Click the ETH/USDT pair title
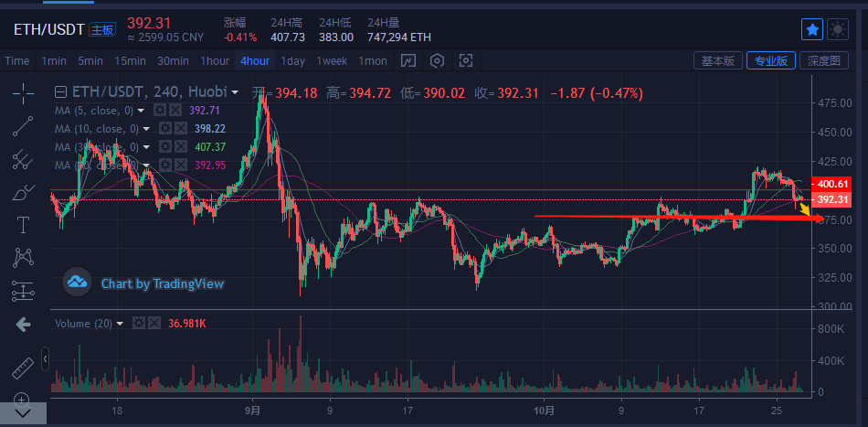The image size is (868, 427). [x=49, y=30]
